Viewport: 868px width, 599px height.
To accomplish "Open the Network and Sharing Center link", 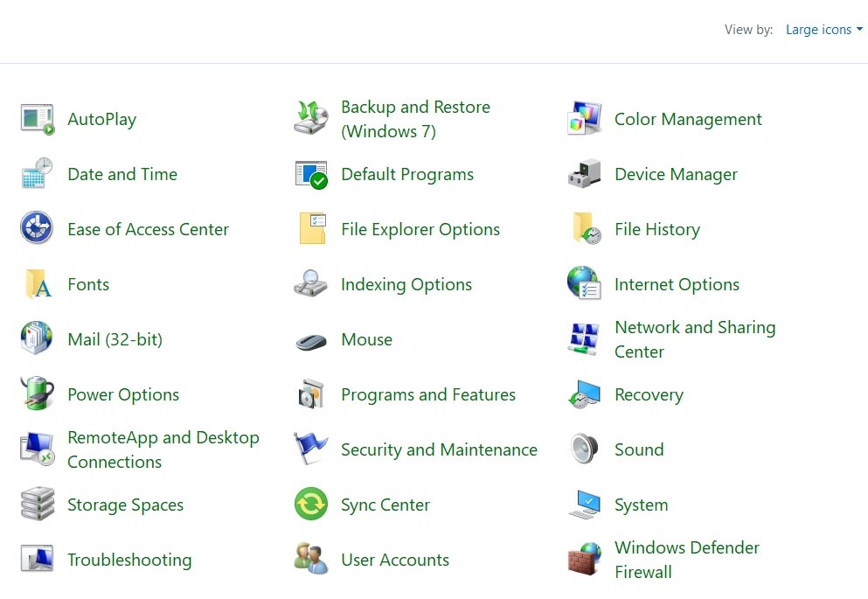I will tap(695, 339).
